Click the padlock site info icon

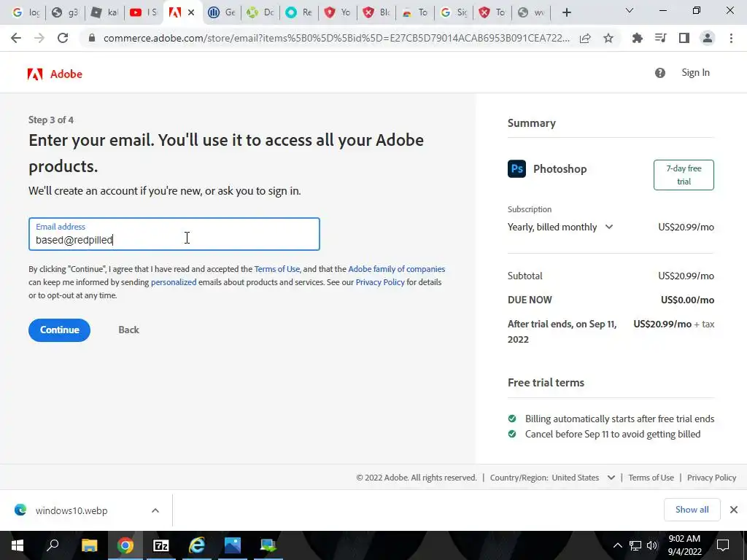[x=92, y=38]
